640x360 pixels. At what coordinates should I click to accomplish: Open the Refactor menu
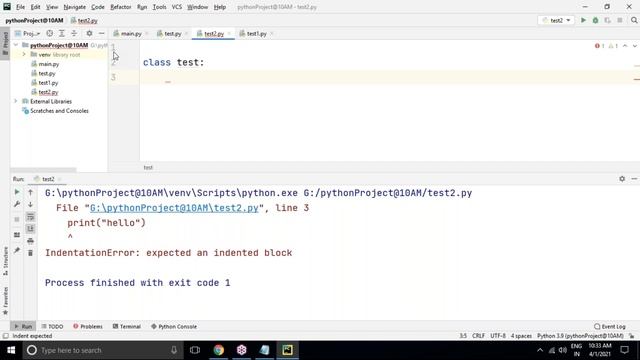120,7
